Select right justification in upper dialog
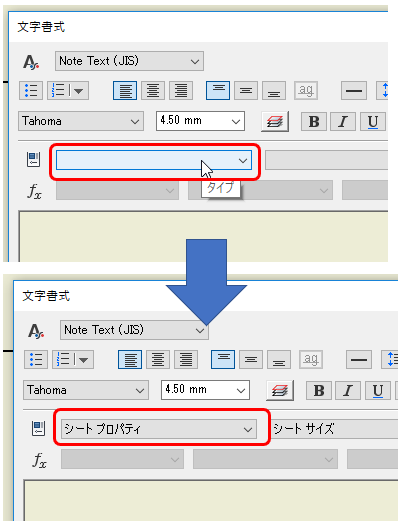 point(181,90)
